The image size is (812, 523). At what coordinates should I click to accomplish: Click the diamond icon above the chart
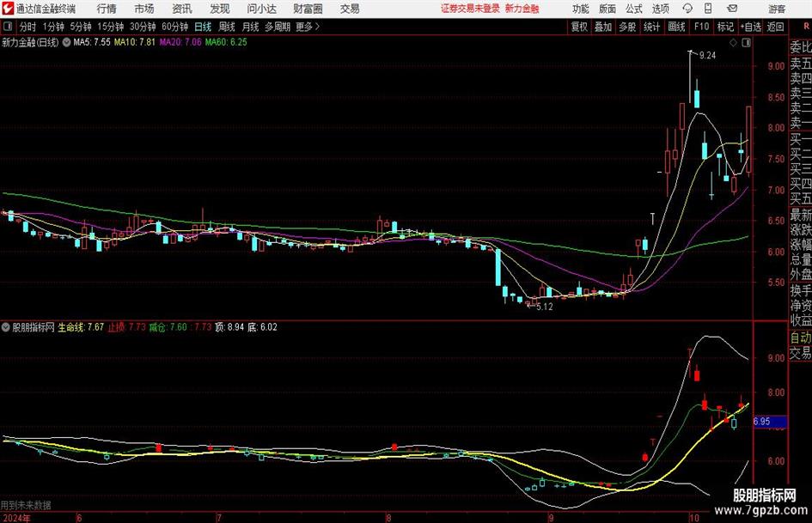pyautogui.click(x=733, y=42)
